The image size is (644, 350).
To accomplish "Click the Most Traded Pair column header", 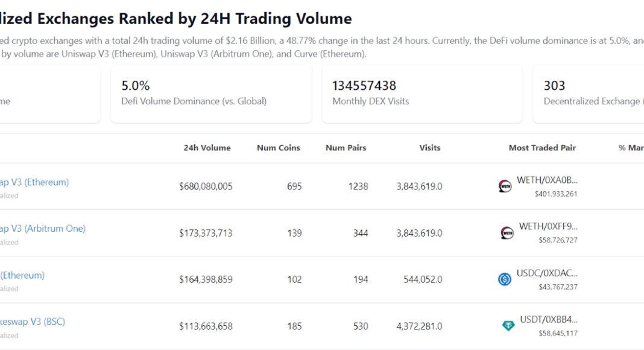I will 542,148.
